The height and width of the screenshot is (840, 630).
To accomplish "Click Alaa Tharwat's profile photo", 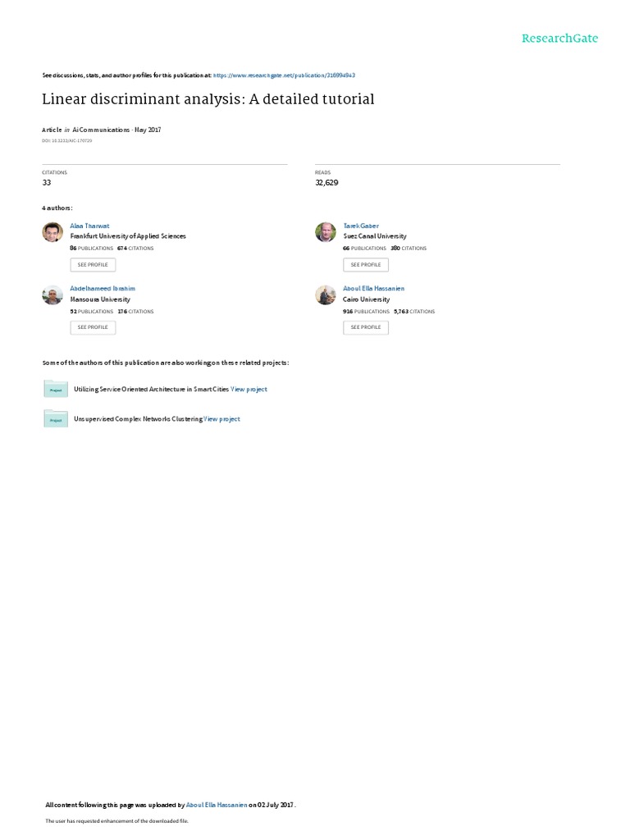I will click(52, 232).
